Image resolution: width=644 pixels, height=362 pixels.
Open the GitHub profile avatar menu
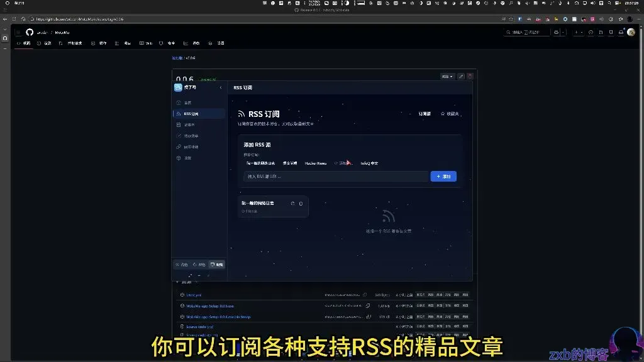pyautogui.click(x=630, y=32)
